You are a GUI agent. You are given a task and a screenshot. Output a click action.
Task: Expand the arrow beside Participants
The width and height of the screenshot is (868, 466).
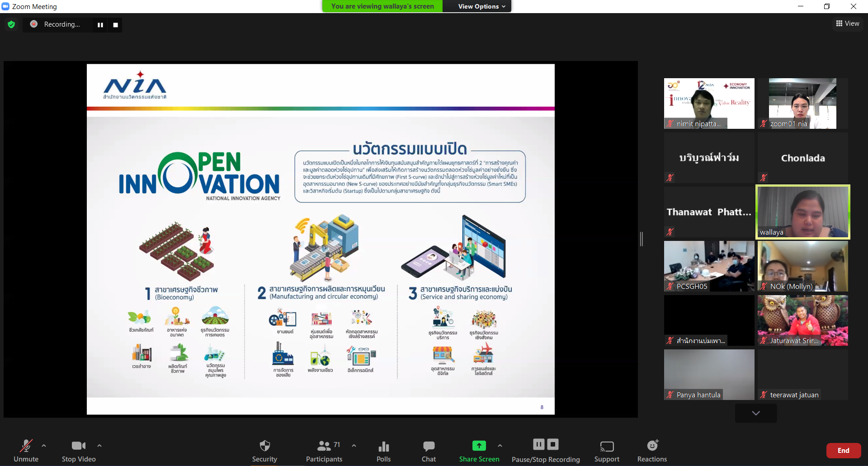click(x=354, y=446)
